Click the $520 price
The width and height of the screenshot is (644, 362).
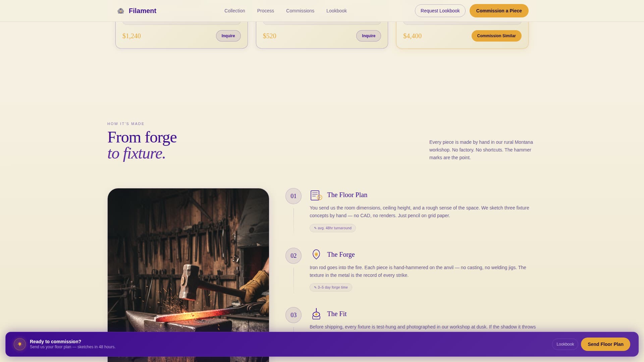tap(269, 36)
